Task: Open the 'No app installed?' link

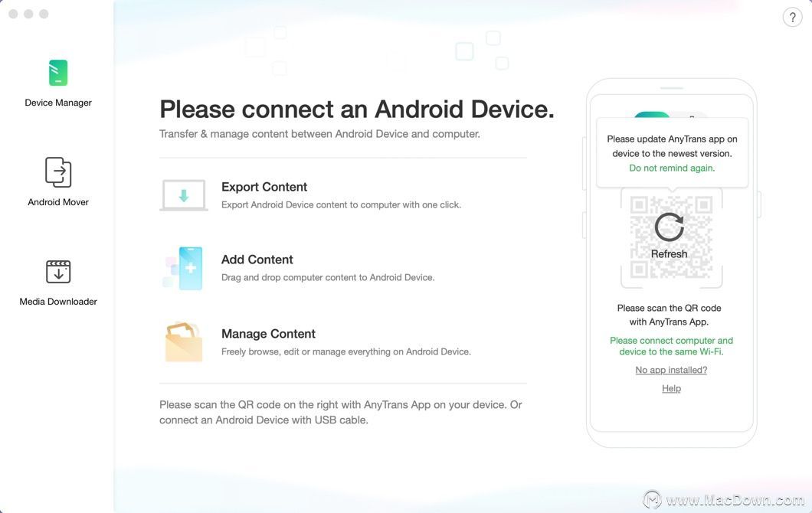Action: coord(671,370)
